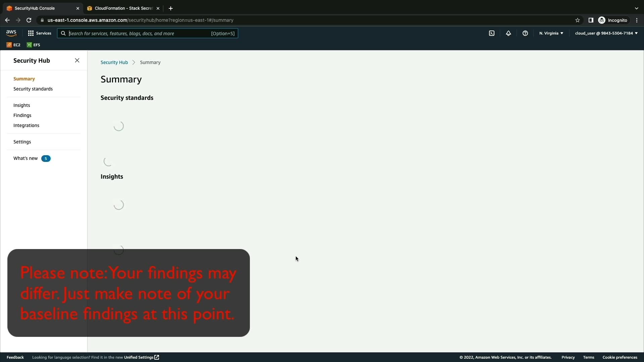Open the Services grid menu

[x=39, y=33]
